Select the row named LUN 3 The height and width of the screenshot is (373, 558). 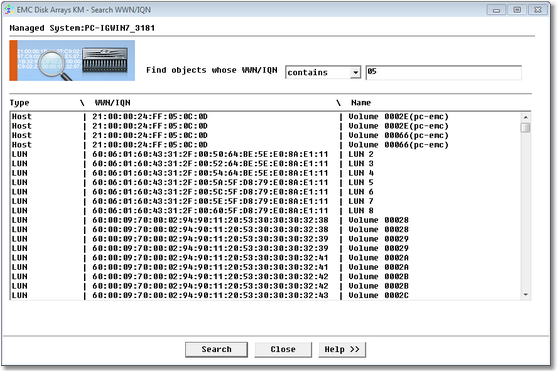[x=265, y=164]
